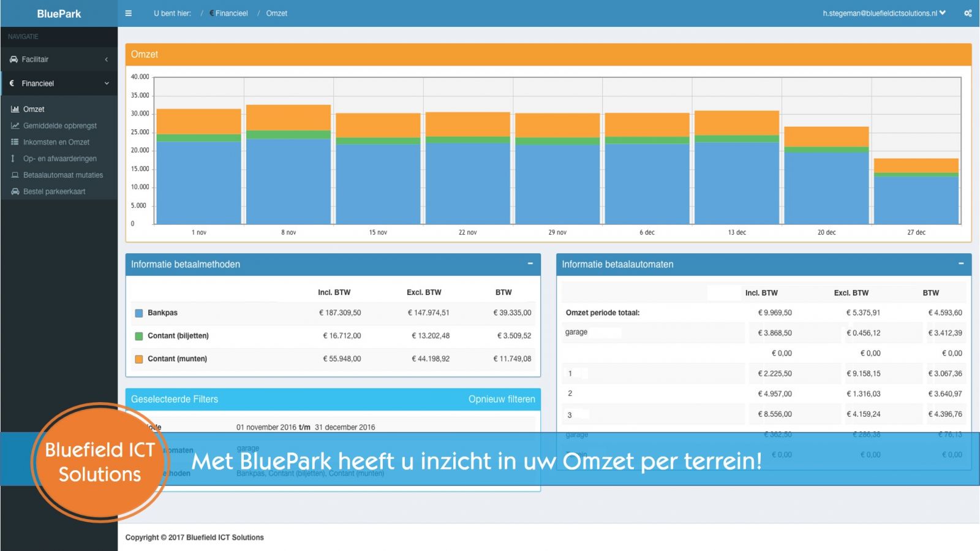
Task: Click the Bankpas row label
Action: click(x=162, y=313)
